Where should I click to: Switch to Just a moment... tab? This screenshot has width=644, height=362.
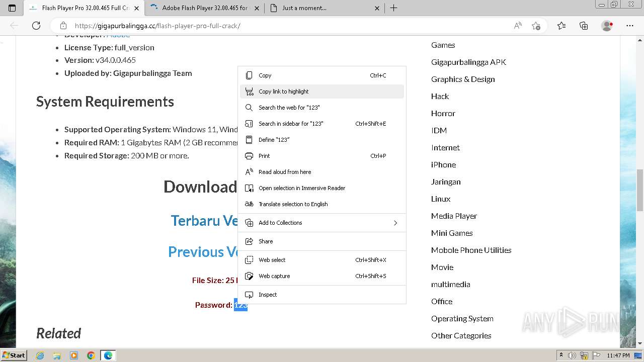pyautogui.click(x=325, y=8)
